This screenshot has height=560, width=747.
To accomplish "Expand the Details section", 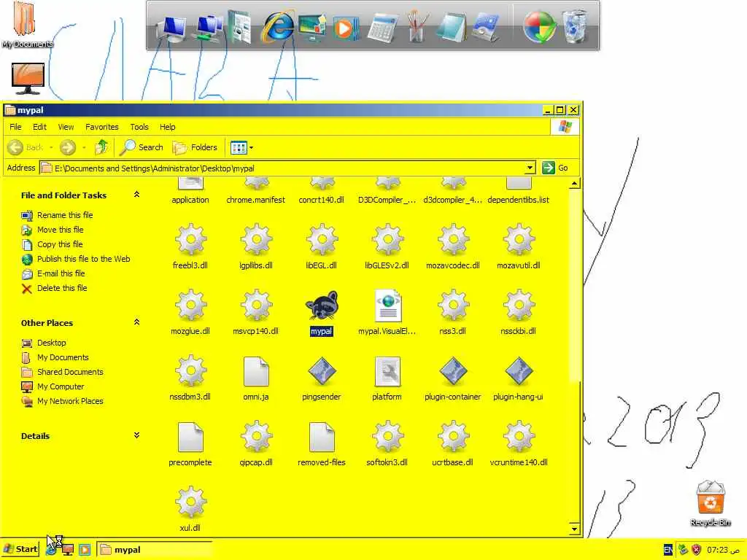I will point(136,435).
